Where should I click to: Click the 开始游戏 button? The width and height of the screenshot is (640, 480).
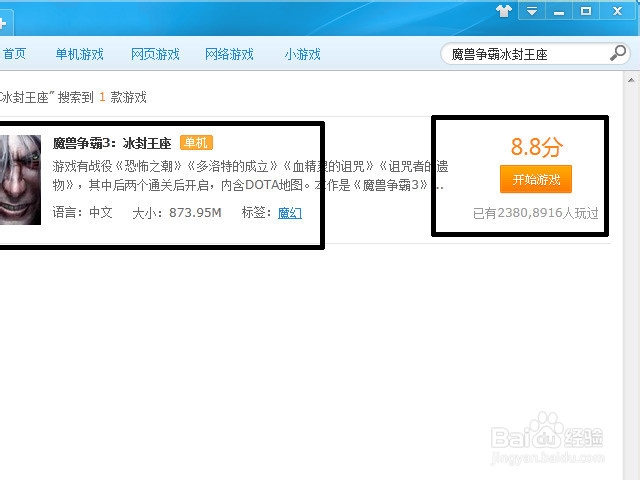click(x=536, y=179)
